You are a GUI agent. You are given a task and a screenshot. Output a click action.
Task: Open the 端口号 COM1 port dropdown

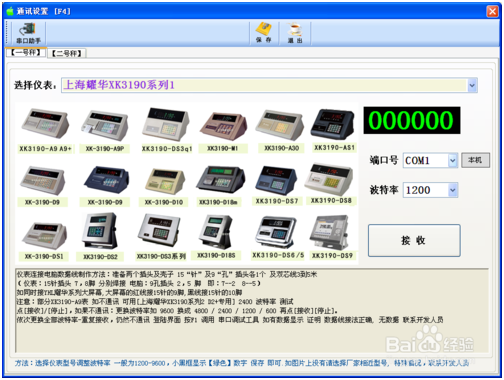tap(452, 161)
